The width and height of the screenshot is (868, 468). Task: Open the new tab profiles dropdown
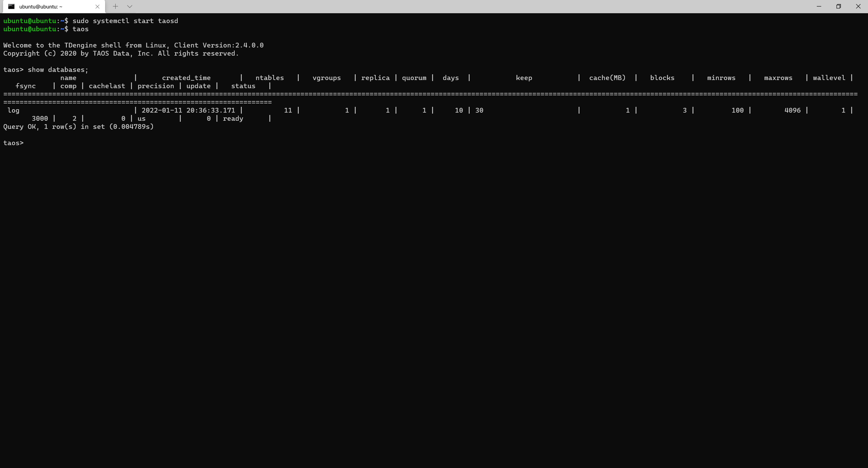coord(130,6)
